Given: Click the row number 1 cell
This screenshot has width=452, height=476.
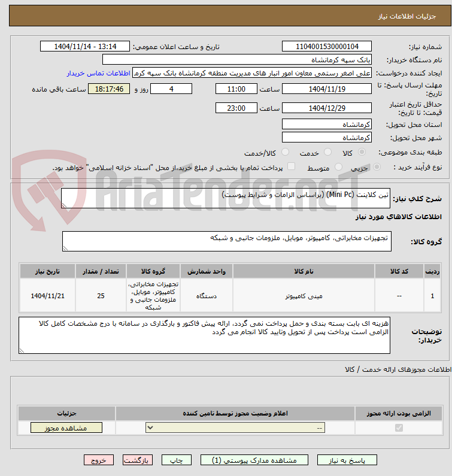Looking at the screenshot, I should coord(432,296).
